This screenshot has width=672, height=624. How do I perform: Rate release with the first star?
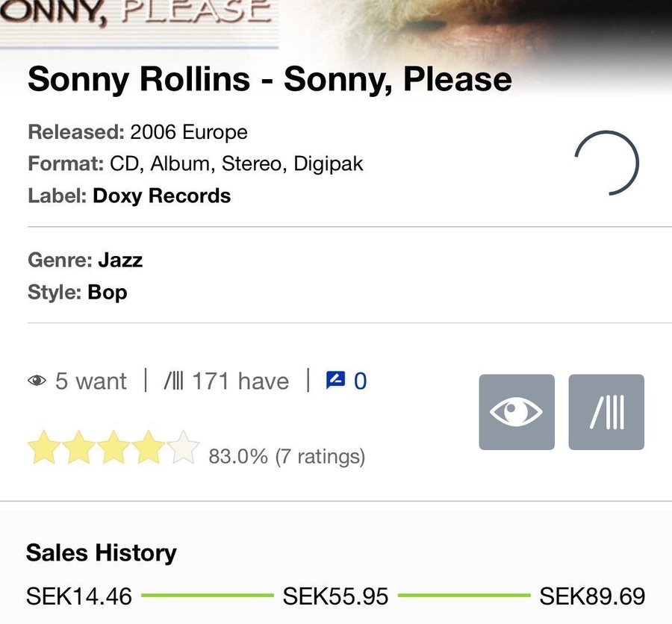point(43,448)
